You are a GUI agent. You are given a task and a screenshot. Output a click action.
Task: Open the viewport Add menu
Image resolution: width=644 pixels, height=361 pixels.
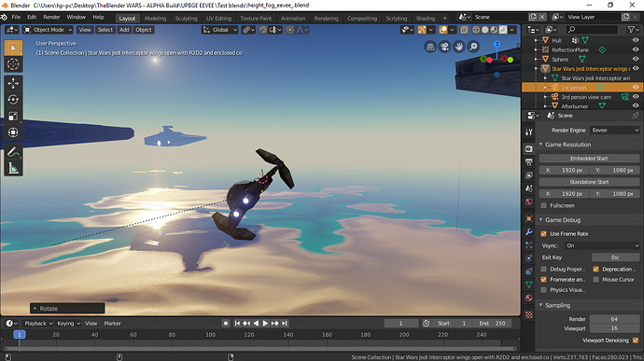click(x=124, y=30)
